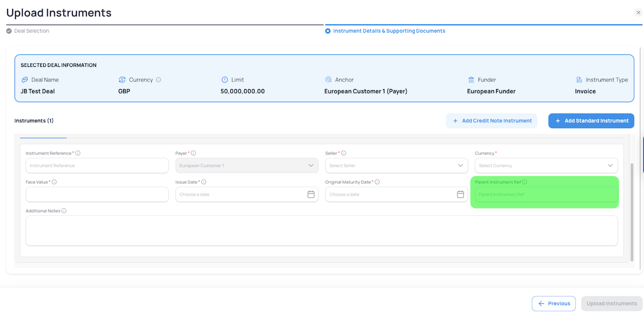Click the Previous button
This screenshot has height=317, width=644.
point(553,303)
